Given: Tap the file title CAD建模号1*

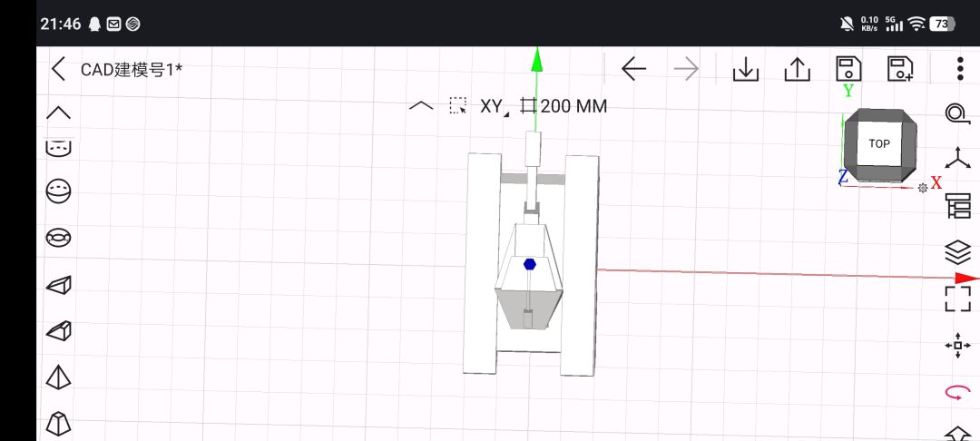Looking at the screenshot, I should click(132, 69).
